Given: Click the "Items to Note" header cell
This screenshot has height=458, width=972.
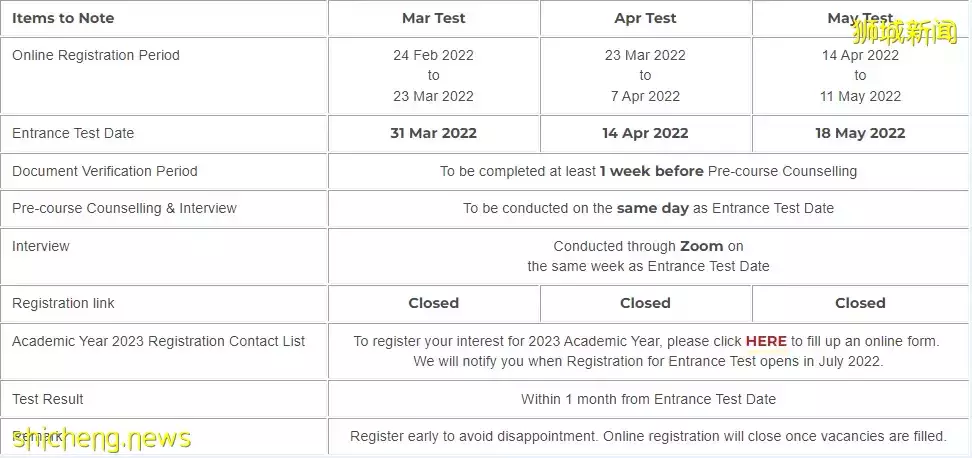Looking at the screenshot, I should (63, 18).
